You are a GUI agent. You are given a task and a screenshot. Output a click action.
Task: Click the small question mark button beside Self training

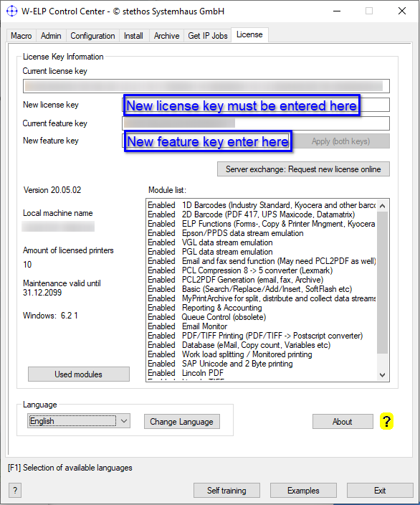coord(15,491)
